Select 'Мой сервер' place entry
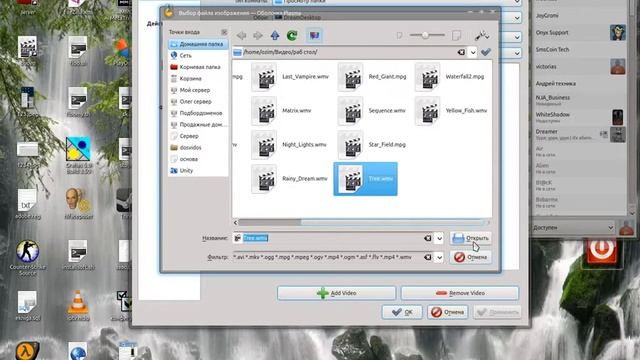This screenshot has width=640, height=360. 198,90
